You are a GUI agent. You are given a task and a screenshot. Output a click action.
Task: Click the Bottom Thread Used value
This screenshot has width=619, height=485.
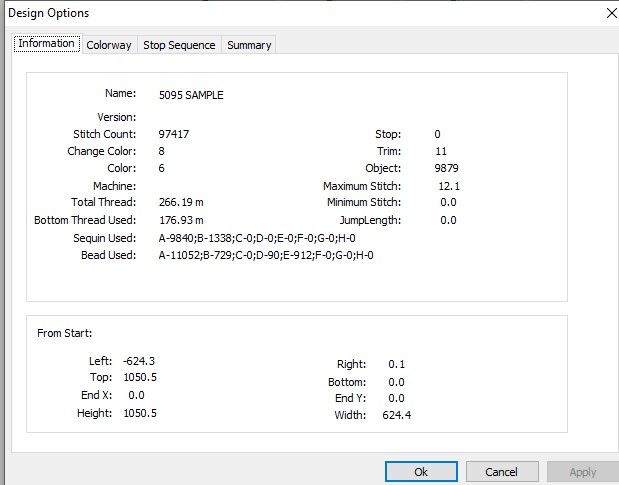[181, 220]
